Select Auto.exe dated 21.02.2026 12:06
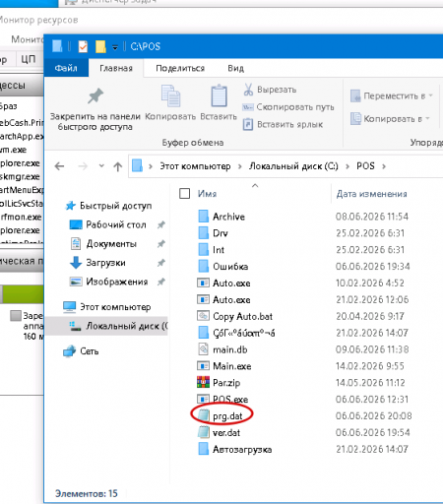Viewport: 443px width, 504px height. [x=223, y=299]
